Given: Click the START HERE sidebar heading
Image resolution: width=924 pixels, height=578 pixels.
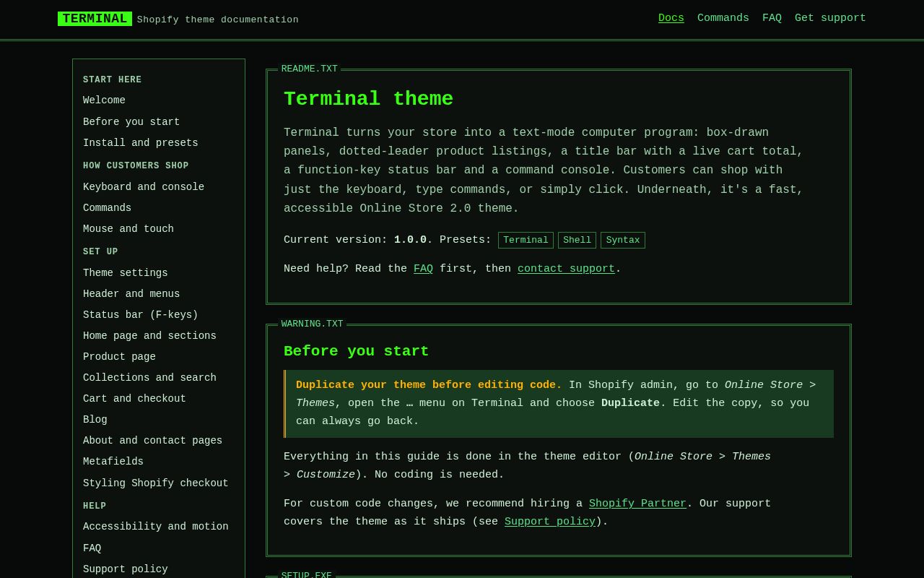Looking at the screenshot, I should (x=113, y=80).
